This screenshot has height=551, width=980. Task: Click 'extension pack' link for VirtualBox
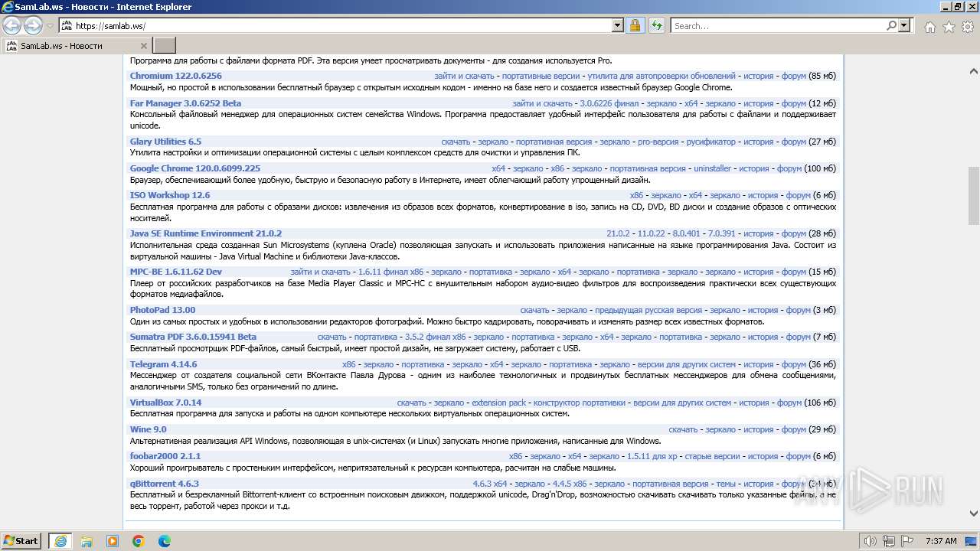point(498,403)
